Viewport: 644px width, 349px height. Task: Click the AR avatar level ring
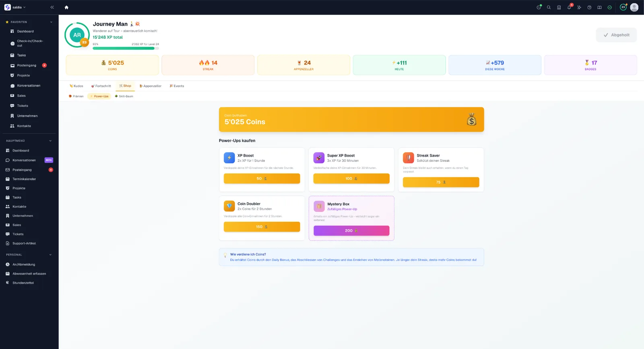[x=77, y=35]
